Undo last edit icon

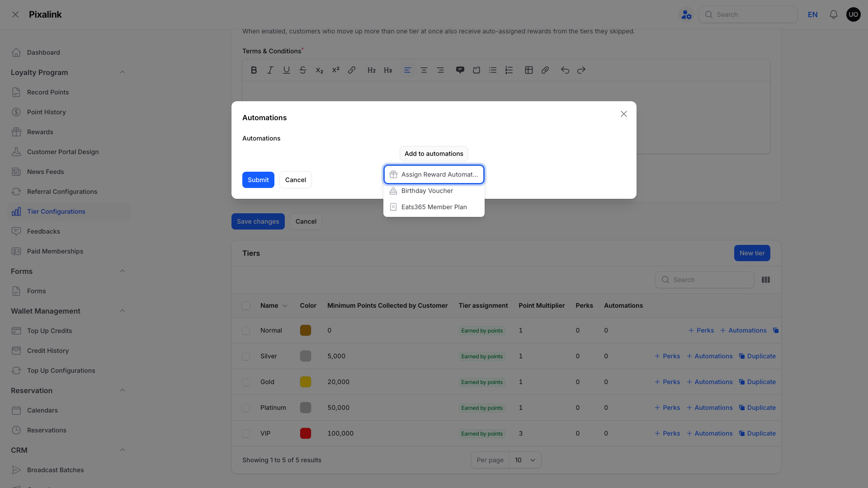(x=565, y=70)
